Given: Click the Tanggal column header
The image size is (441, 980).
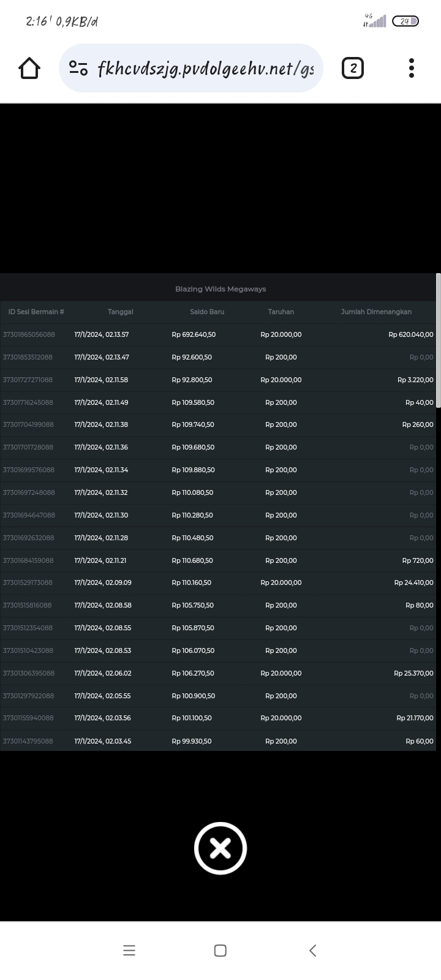Looking at the screenshot, I should (120, 312).
